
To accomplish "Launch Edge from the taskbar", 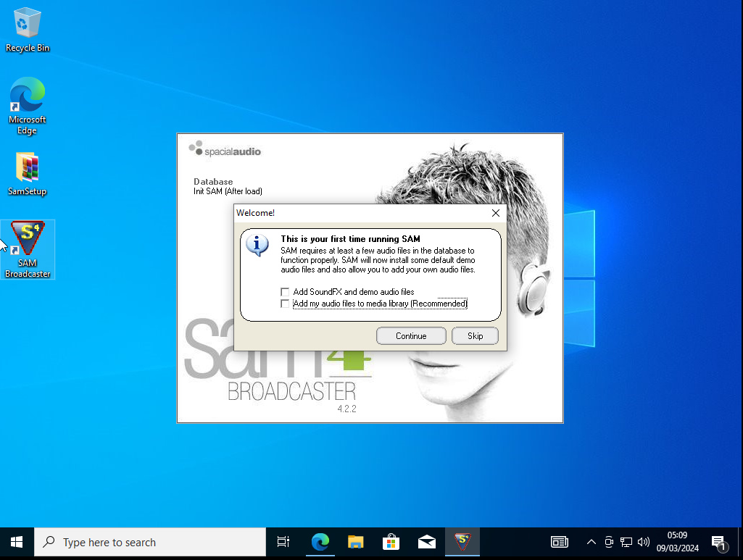I will click(320, 542).
